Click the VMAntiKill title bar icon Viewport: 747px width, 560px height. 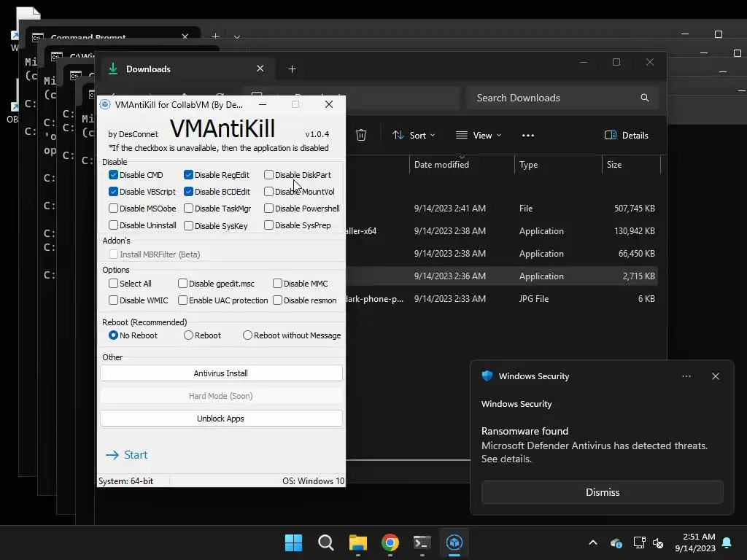[105, 104]
